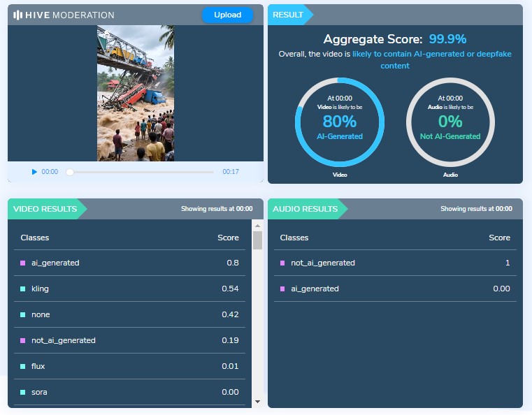Click the kling class color marker
The width and height of the screenshot is (532, 415).
[x=23, y=289]
